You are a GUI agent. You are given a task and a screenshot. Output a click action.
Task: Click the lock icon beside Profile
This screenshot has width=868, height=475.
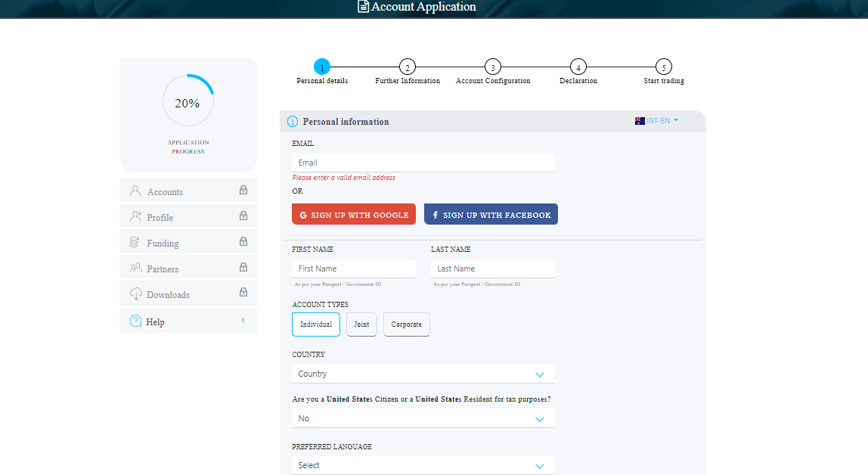243,216
